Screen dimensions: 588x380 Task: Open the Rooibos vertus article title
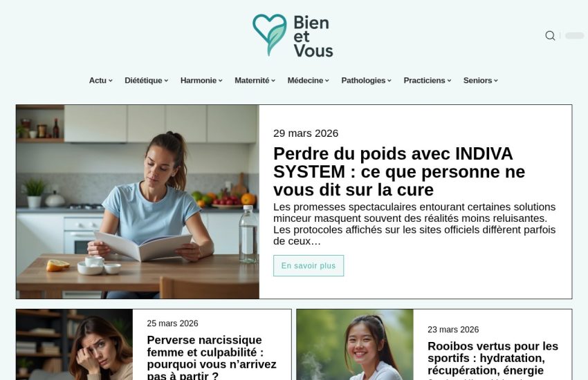(x=493, y=359)
